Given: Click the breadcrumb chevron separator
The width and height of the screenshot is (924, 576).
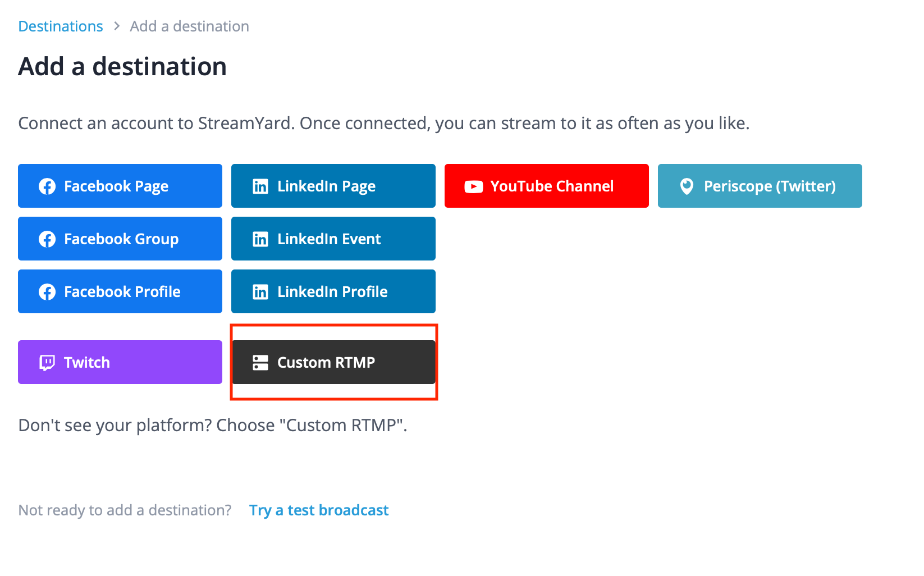Looking at the screenshot, I should [x=117, y=26].
